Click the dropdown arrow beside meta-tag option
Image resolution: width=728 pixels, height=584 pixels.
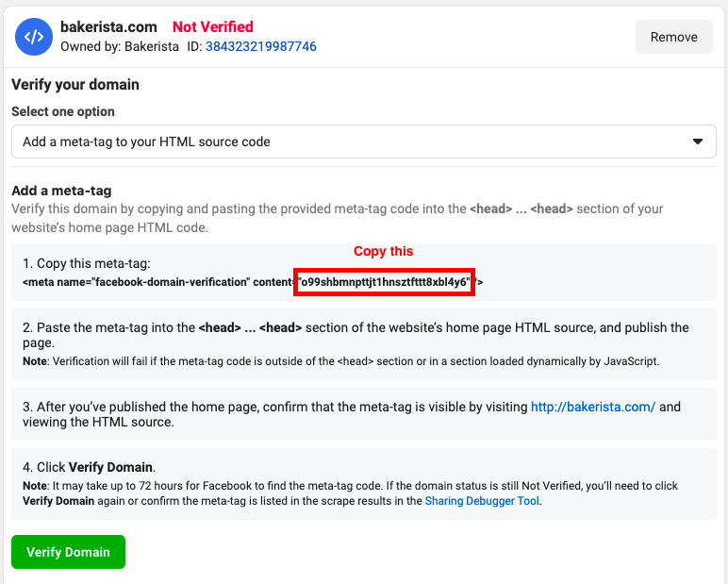[698, 142]
